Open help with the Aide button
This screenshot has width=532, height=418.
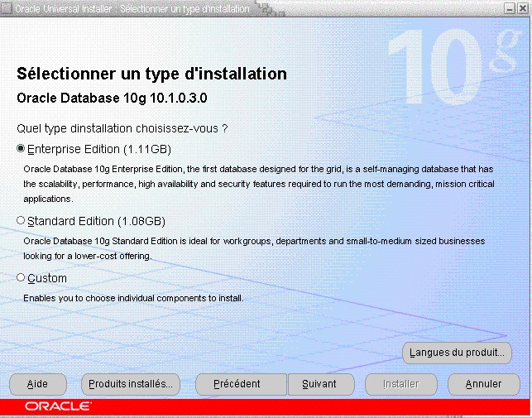point(37,384)
